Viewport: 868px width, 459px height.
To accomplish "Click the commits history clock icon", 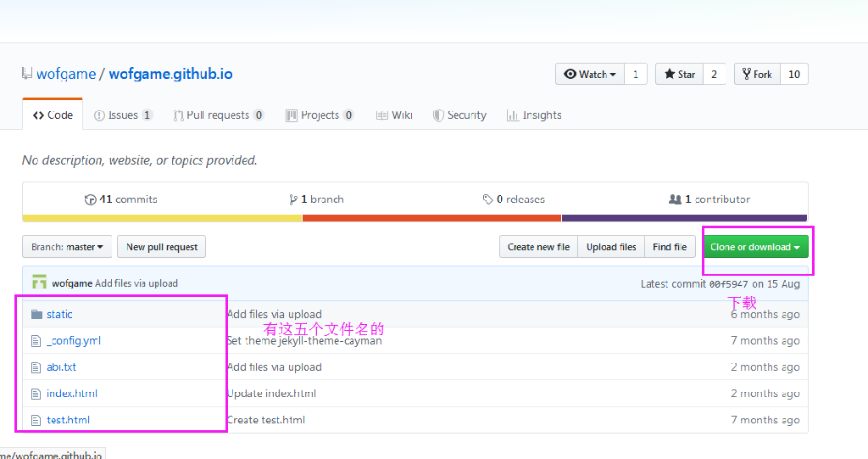I will [x=90, y=199].
